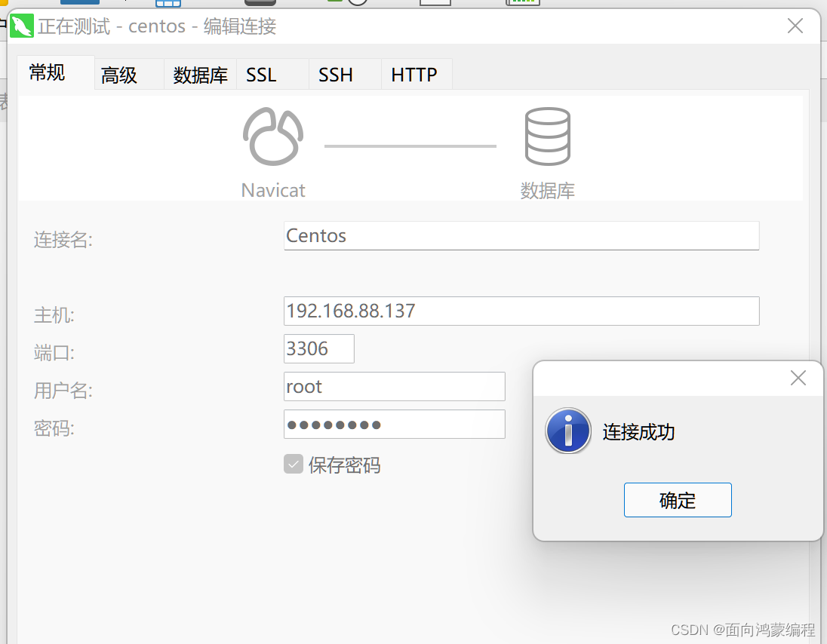This screenshot has height=644, width=827.
Task: Switch to the 常规 tab
Action: (x=55, y=72)
